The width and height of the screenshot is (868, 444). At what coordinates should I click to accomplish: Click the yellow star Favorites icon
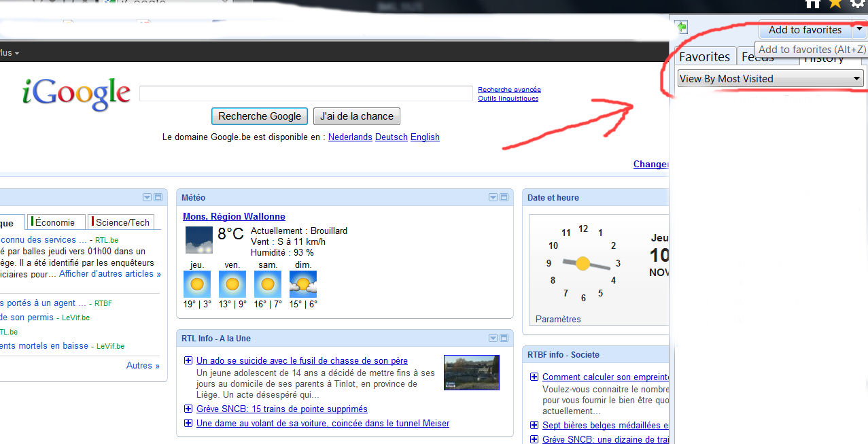[x=835, y=3]
